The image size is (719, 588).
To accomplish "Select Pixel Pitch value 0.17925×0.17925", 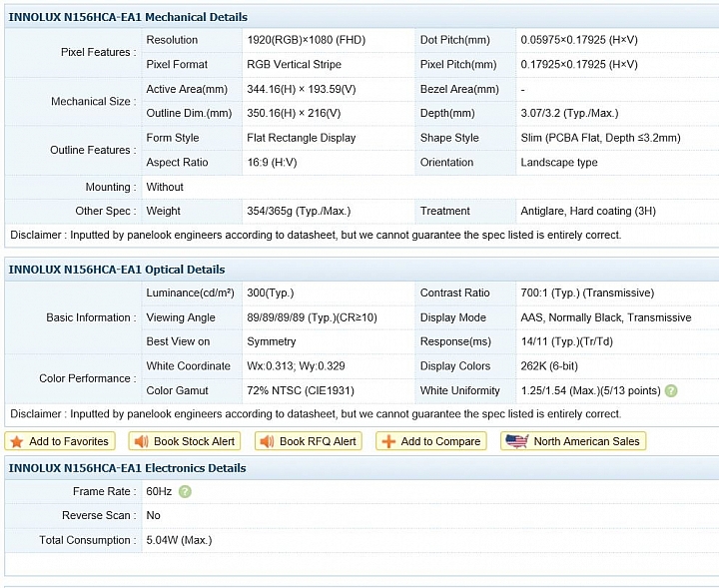I will tap(579, 65).
